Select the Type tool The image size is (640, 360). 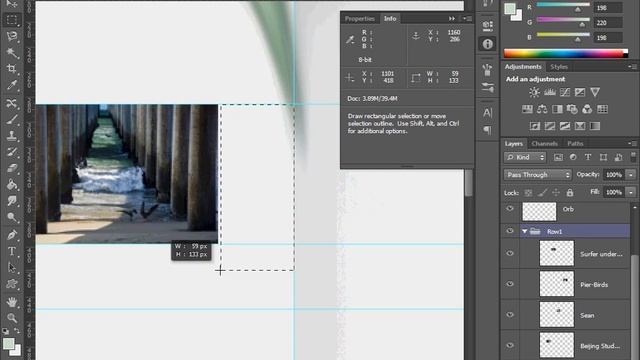coord(12,251)
